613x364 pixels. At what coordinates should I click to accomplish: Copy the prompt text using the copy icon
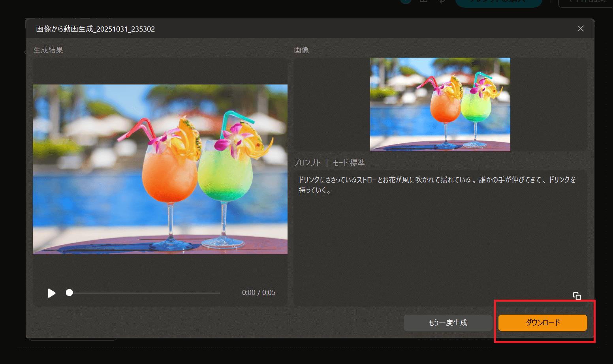tap(577, 296)
